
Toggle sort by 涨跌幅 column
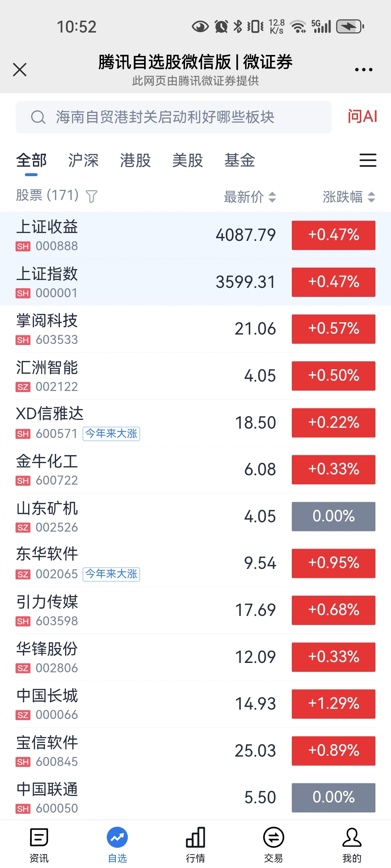coord(349,197)
